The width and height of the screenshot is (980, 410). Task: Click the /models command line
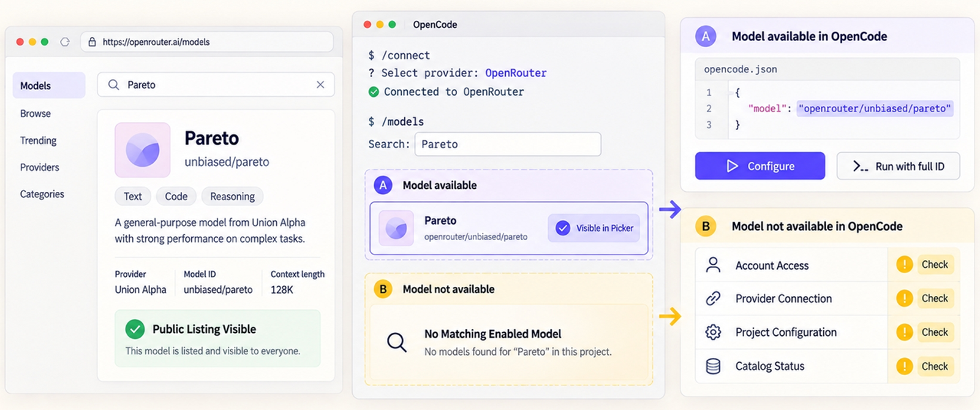point(396,121)
